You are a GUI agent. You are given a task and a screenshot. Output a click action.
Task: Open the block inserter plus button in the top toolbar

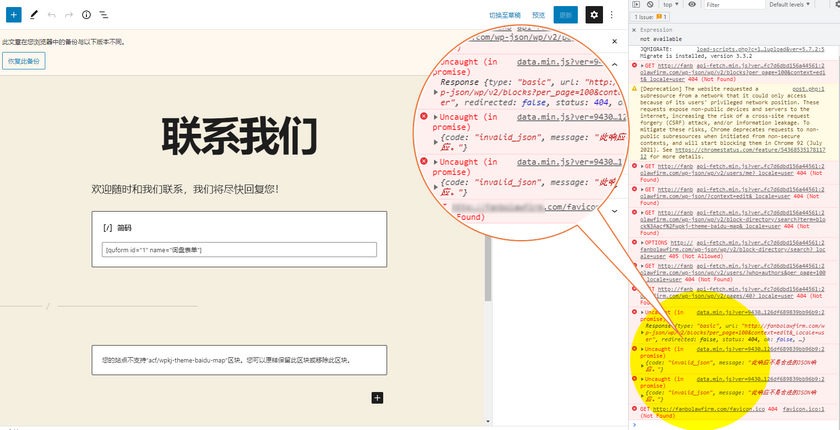[x=13, y=15]
